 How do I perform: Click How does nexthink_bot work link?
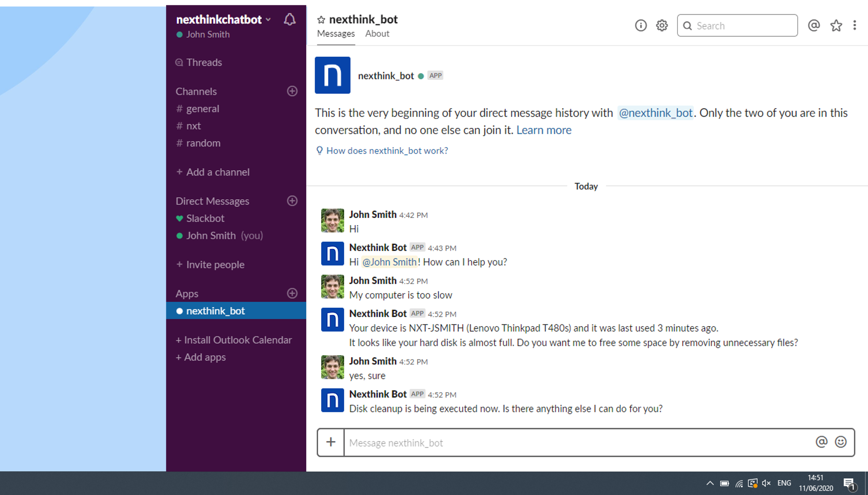tap(387, 151)
